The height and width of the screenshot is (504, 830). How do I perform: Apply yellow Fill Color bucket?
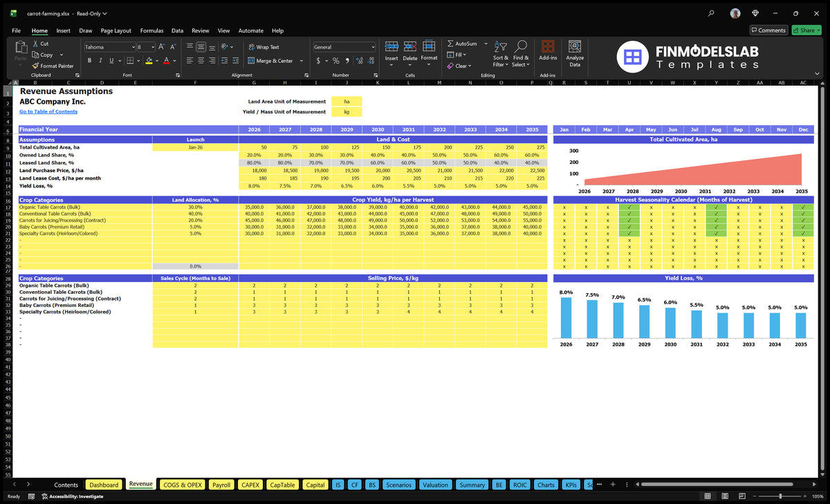click(x=148, y=61)
